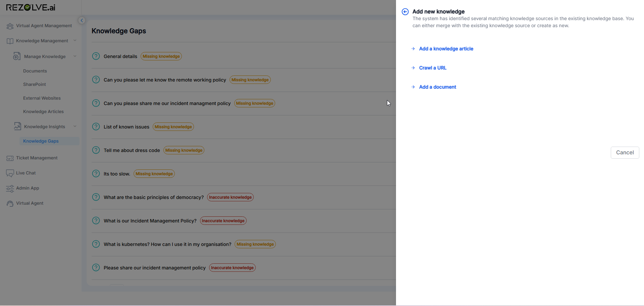Click the back arrow beside Add new knowledge
This screenshot has height=306, width=644.
point(405,12)
